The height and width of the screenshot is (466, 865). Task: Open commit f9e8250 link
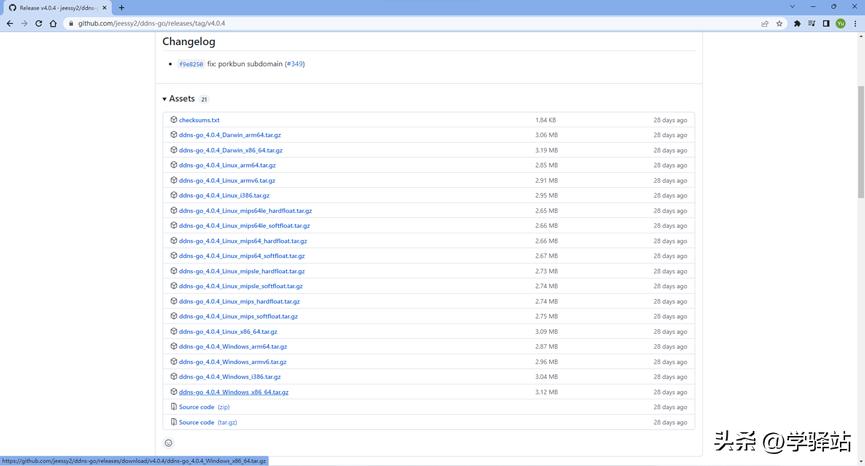[x=191, y=64]
